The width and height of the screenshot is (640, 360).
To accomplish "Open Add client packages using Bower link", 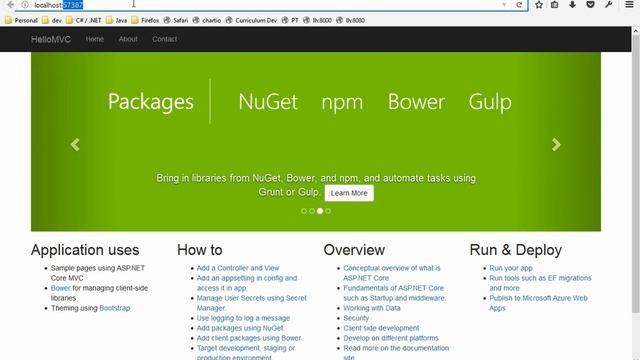I will (249, 338).
